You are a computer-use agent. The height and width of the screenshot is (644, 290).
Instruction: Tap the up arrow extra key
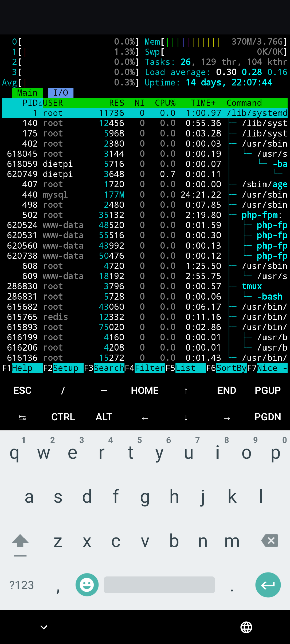point(186,391)
